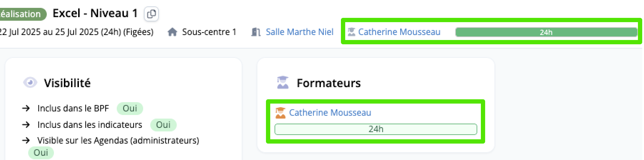Open the Salle Marthe Niel link
644x160 pixels.
point(300,32)
